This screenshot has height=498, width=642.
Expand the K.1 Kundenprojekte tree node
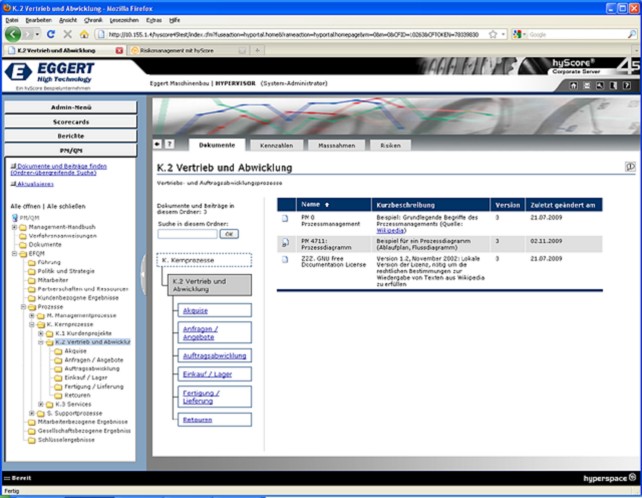tap(41, 333)
